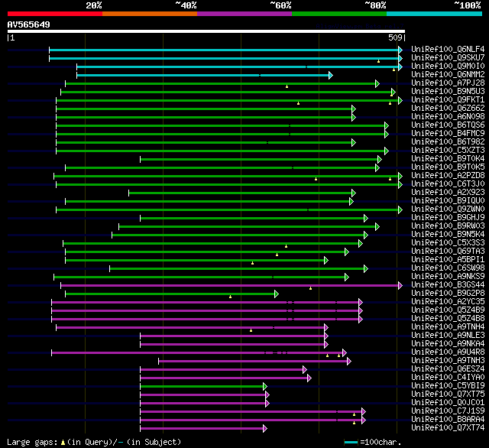Click the purple ~60% identity legend segment

[244, 14]
